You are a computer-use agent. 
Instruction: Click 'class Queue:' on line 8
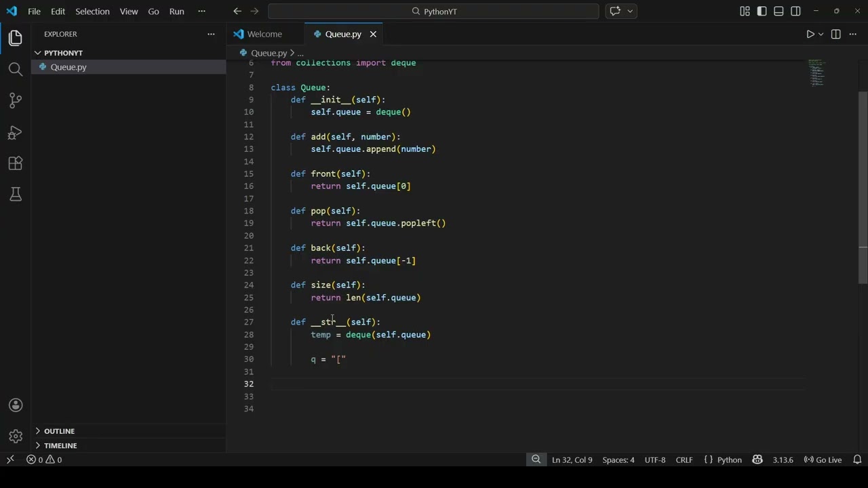pos(300,87)
